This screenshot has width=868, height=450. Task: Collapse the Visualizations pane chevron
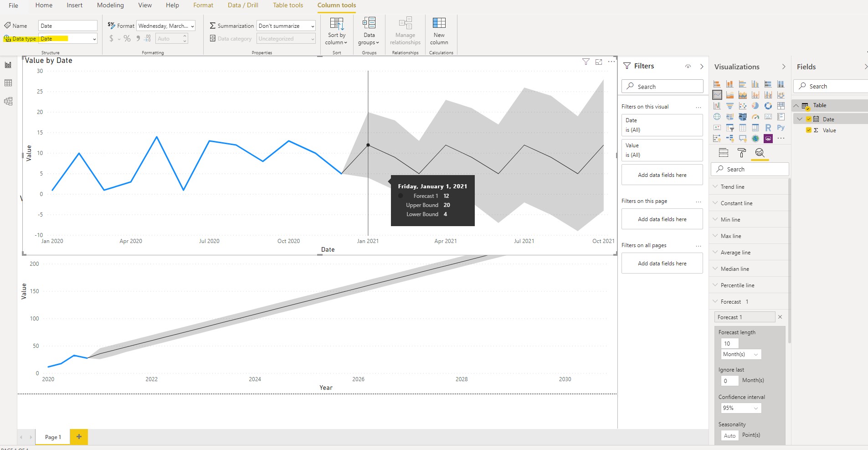click(x=784, y=67)
